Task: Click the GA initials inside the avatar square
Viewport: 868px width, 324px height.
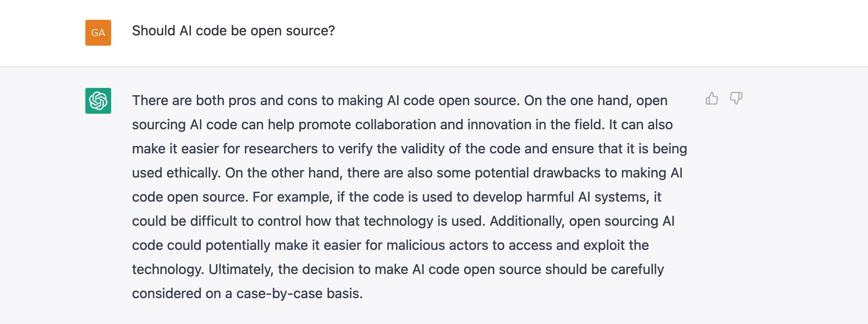Action: click(98, 33)
